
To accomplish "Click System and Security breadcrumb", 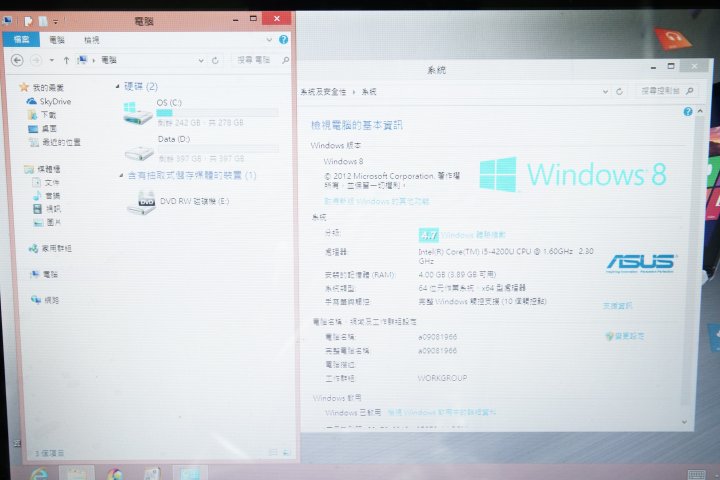I will (x=323, y=92).
